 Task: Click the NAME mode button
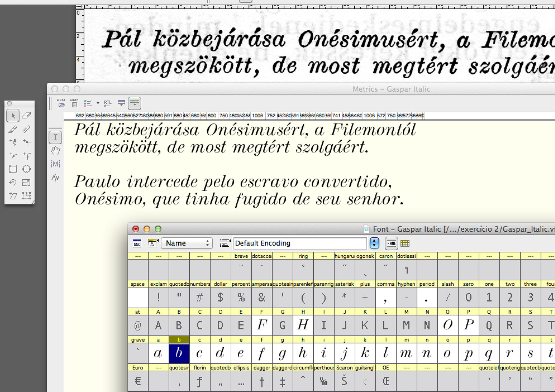tap(391, 243)
